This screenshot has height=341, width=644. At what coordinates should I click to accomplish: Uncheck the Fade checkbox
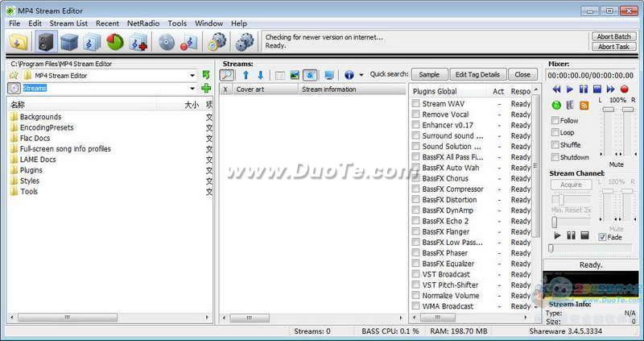point(602,237)
